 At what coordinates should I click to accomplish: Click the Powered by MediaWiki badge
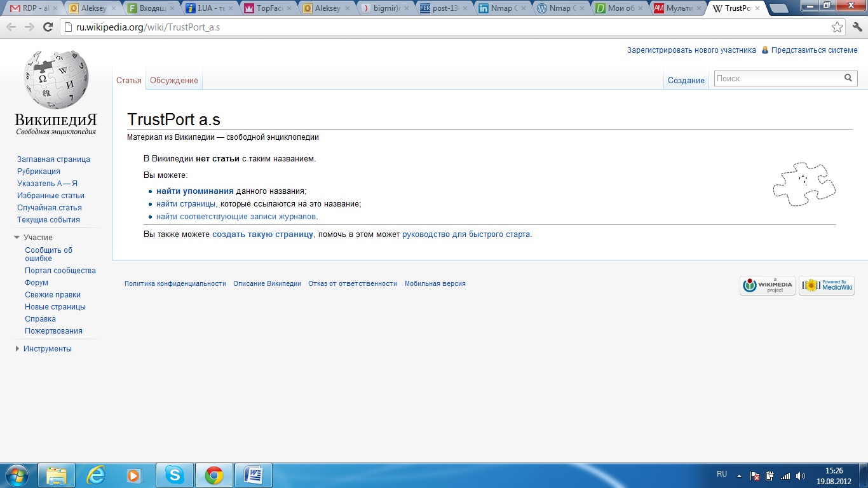[x=827, y=285]
